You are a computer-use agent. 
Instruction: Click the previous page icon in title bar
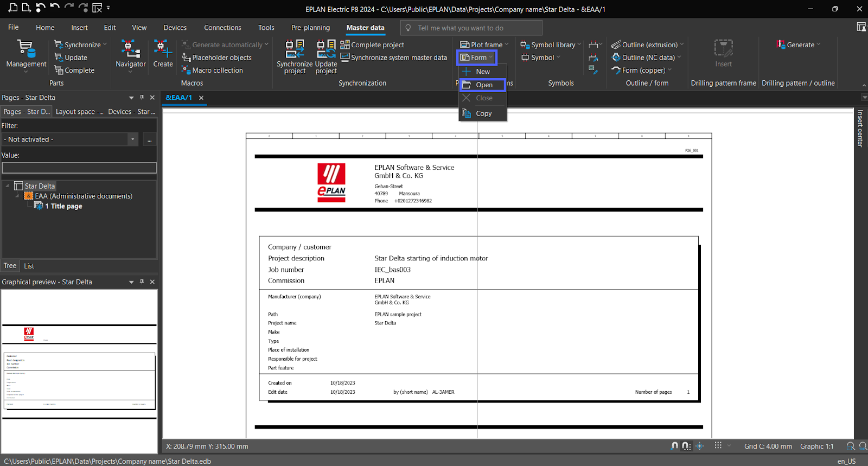pyautogui.click(x=13, y=8)
